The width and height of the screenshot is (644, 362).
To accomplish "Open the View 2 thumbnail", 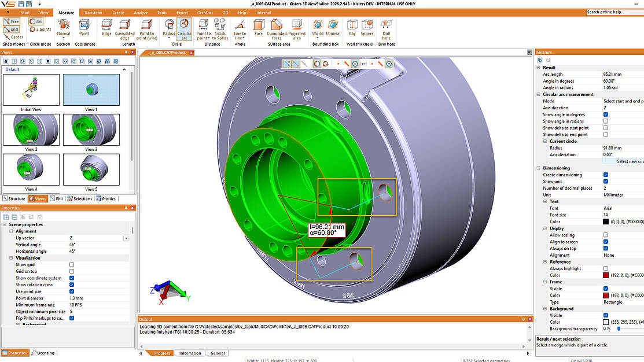I will 31,130.
